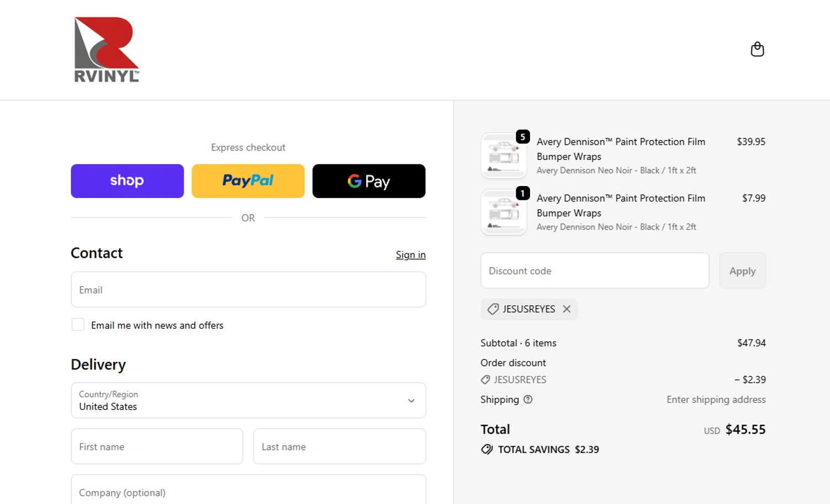The width and height of the screenshot is (830, 504).
Task: Click the Contact heading
Action: [97, 253]
